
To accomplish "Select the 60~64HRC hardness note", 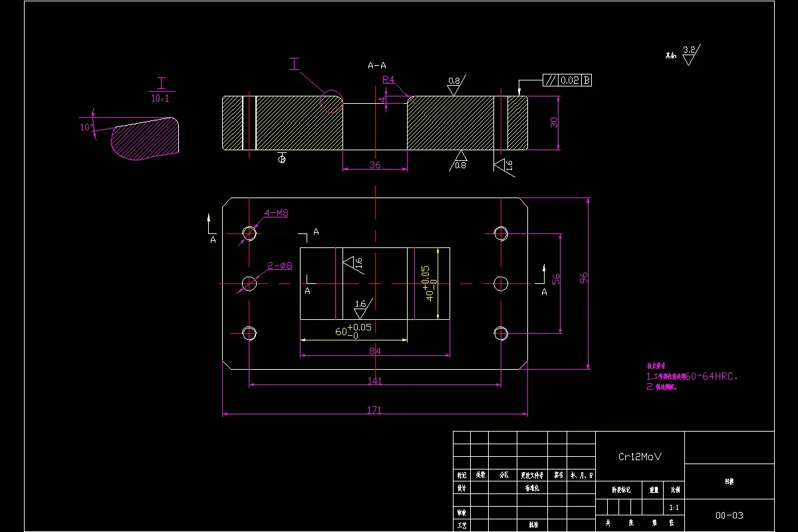I will pos(712,376).
